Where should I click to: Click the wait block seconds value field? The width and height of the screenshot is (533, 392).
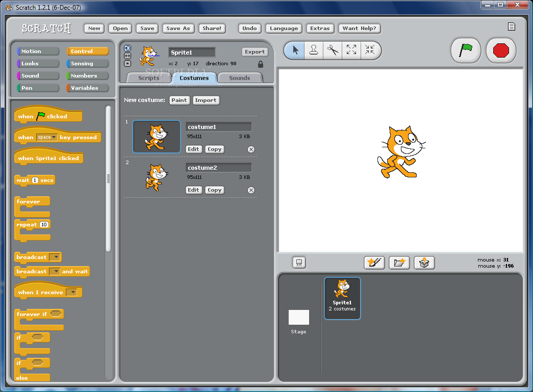pyautogui.click(x=35, y=180)
